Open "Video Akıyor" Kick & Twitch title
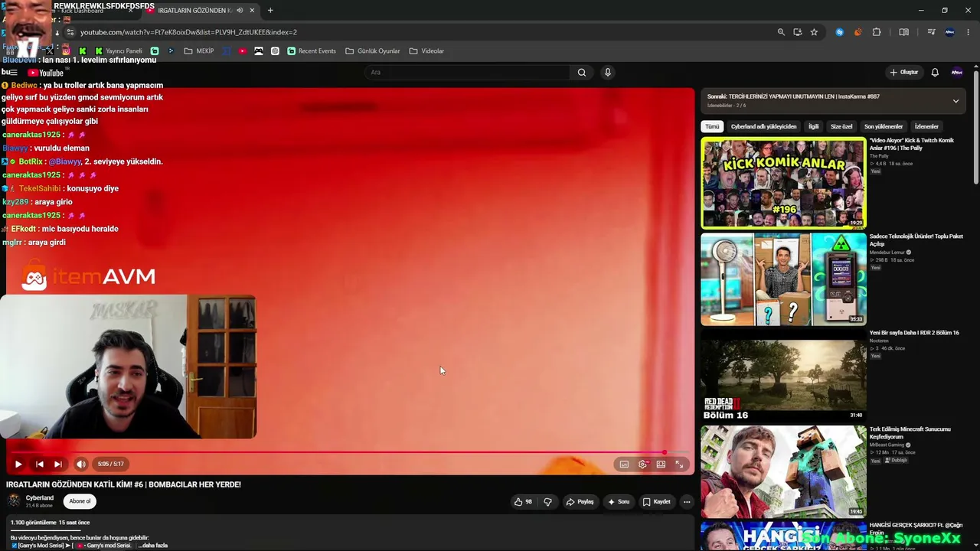Viewport: 980px width, 551px height. coord(911,144)
